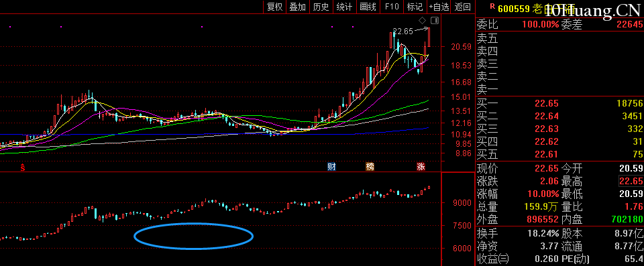Screen dimensions: 644x266
Task: Open the 榜 ranking marker icon
Action: pos(370,167)
